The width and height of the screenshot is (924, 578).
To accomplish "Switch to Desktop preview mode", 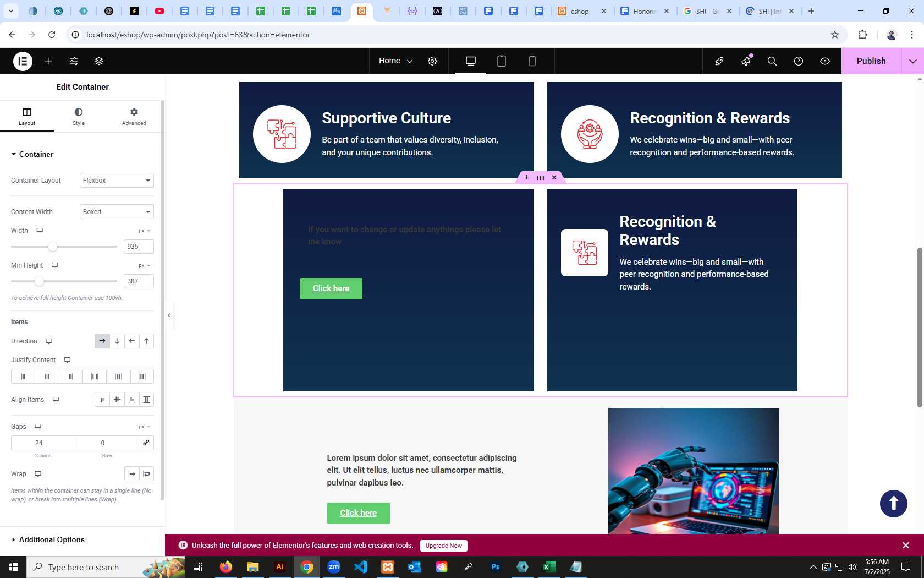I will [471, 61].
